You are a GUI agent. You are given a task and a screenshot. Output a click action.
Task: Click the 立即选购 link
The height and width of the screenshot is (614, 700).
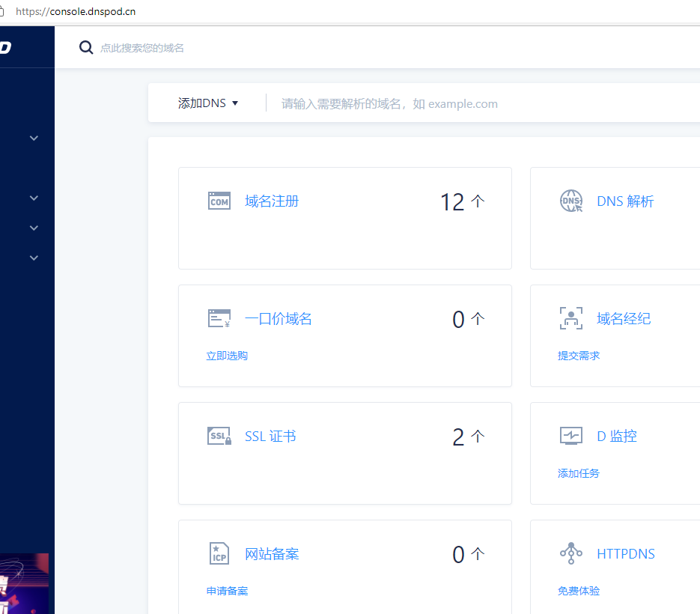coord(227,356)
